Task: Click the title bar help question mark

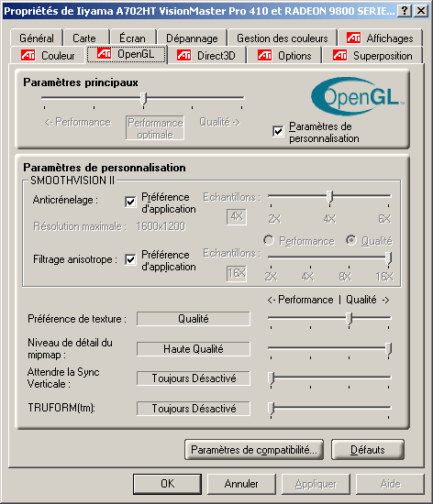Action: pyautogui.click(x=405, y=11)
